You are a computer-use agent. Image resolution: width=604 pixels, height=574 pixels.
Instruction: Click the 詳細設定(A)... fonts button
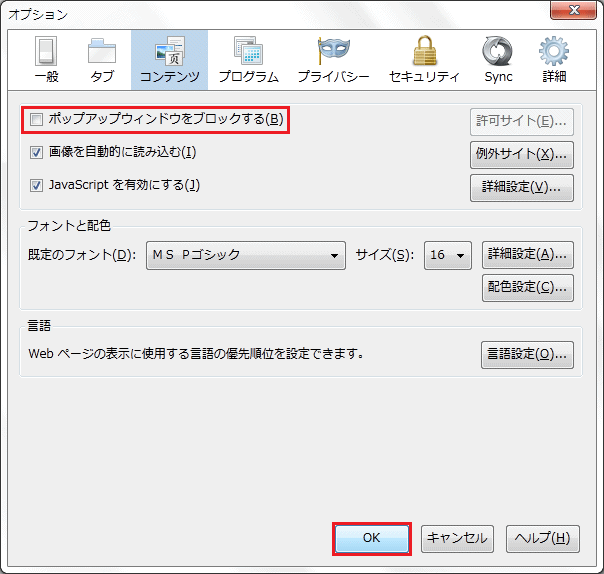[528, 255]
